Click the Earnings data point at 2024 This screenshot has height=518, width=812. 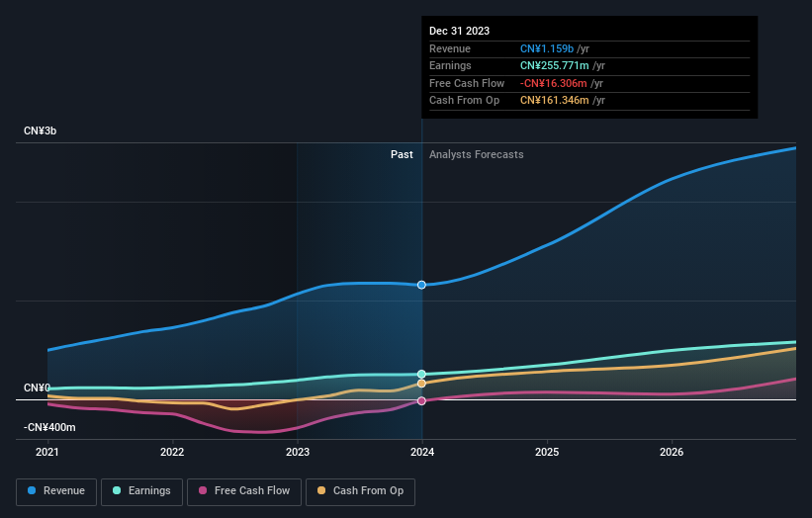click(421, 374)
